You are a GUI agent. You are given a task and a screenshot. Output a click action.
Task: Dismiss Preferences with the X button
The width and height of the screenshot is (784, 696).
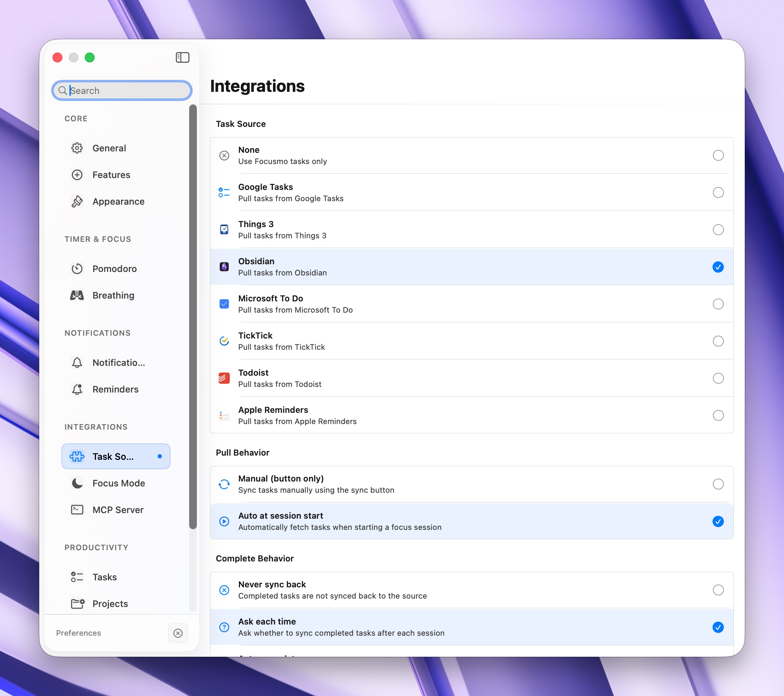[178, 633]
